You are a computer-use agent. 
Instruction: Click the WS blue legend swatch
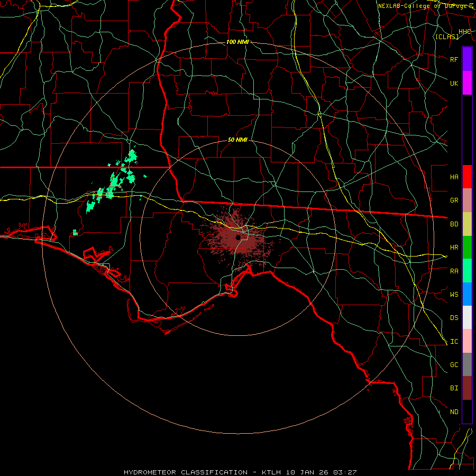click(x=467, y=294)
